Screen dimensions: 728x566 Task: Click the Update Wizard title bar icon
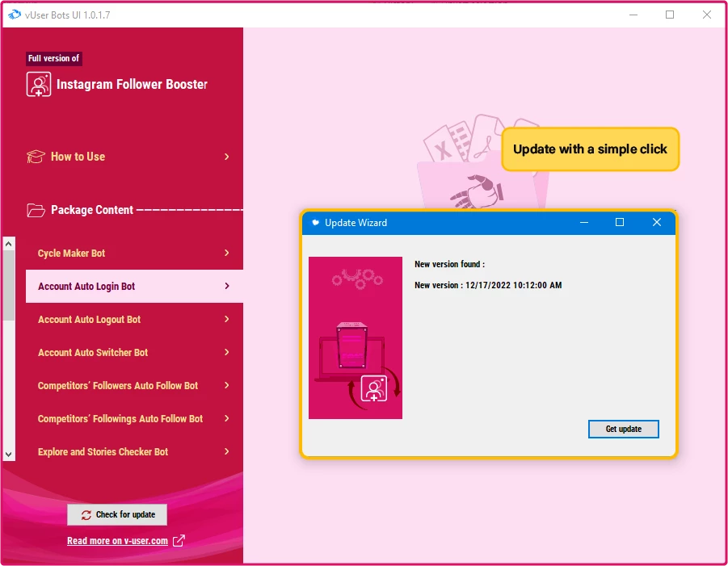click(x=315, y=223)
